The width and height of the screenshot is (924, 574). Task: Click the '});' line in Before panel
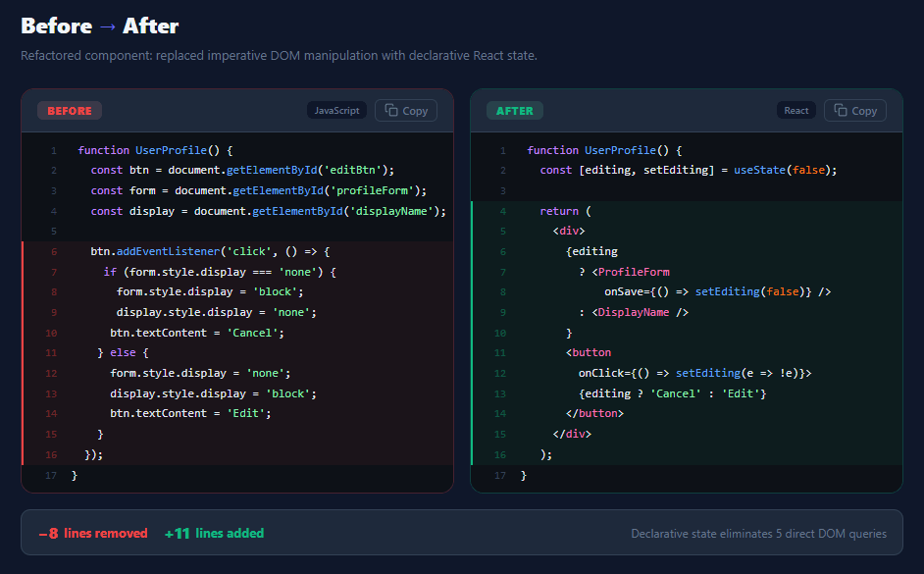tap(237, 455)
